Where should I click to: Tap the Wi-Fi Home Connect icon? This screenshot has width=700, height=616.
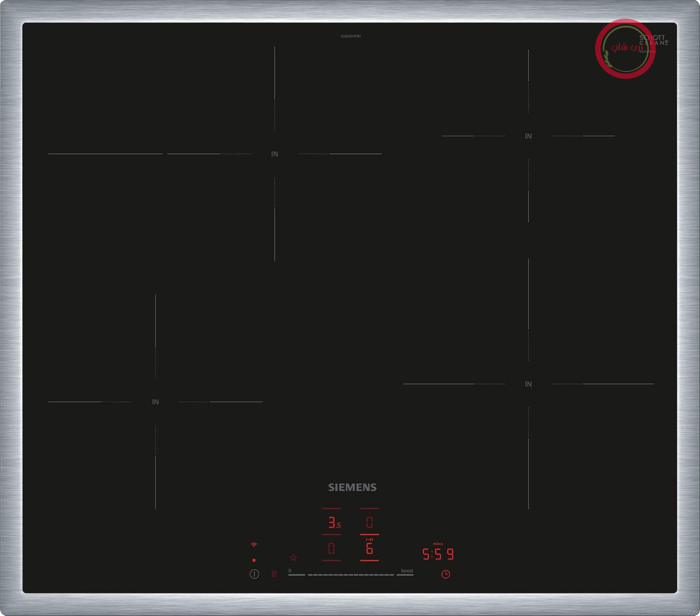tap(254, 545)
